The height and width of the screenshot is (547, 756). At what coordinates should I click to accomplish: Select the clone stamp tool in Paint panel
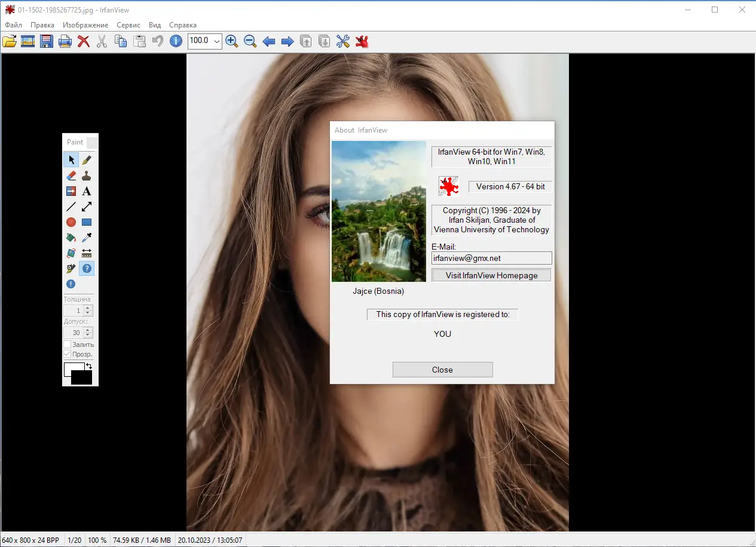pos(87,176)
